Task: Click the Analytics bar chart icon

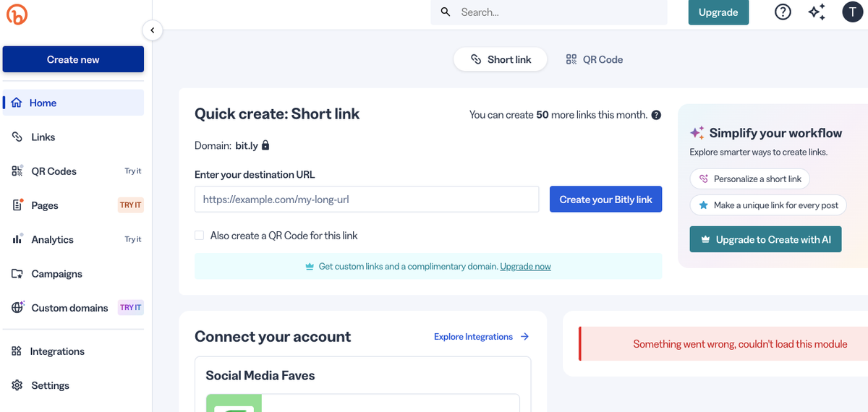Action: click(x=17, y=239)
